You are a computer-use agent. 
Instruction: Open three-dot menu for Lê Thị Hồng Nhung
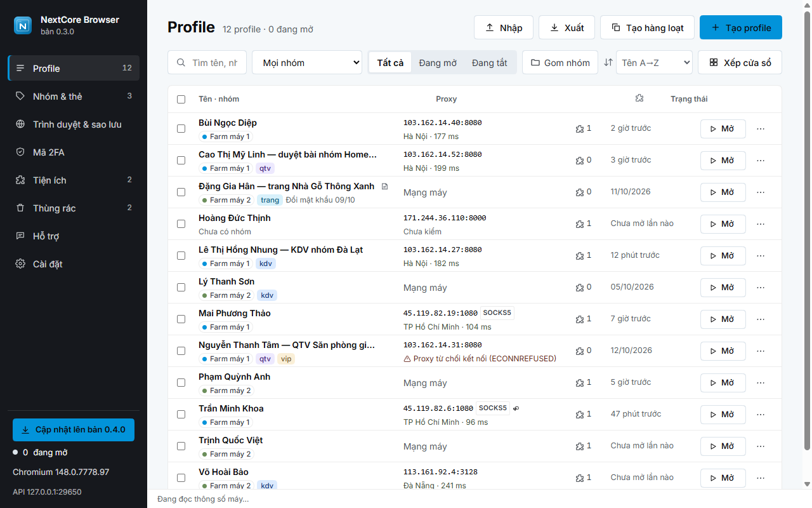pyautogui.click(x=761, y=255)
